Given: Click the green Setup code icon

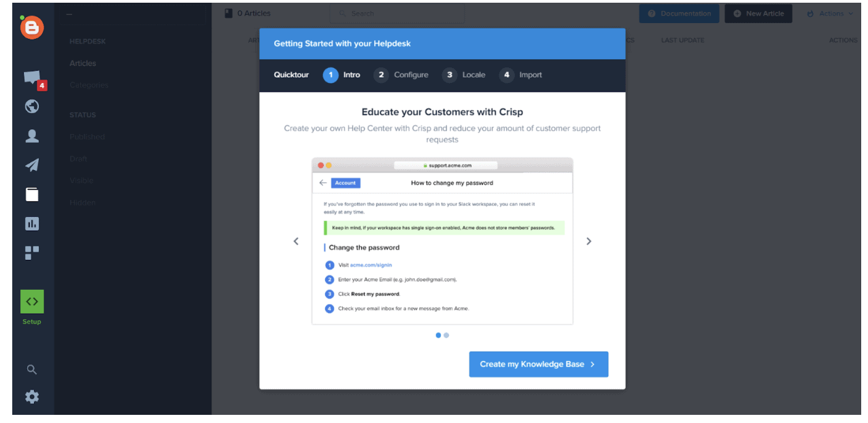Looking at the screenshot, I should click(32, 301).
